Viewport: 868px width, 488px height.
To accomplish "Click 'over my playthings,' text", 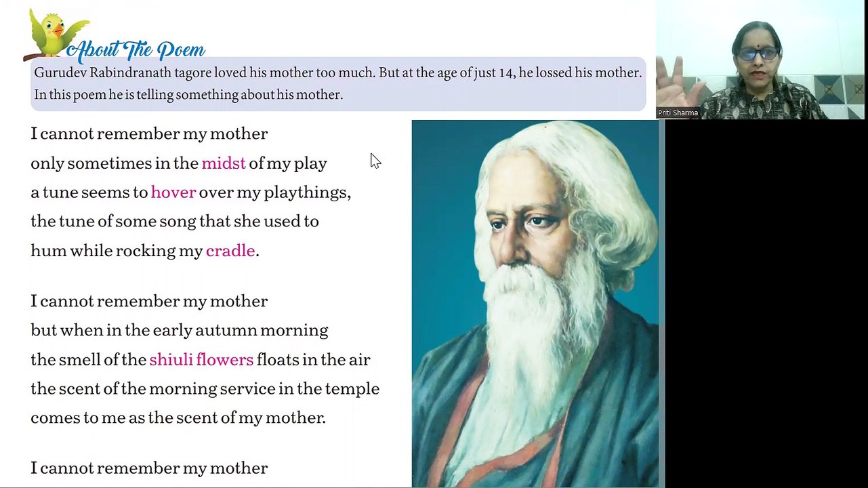I will (275, 192).
